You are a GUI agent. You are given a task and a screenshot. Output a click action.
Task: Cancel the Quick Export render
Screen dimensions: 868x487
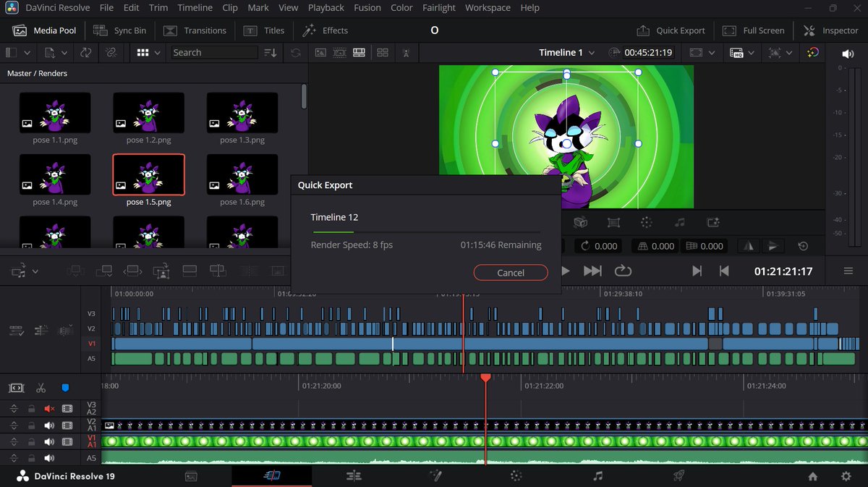[511, 273]
